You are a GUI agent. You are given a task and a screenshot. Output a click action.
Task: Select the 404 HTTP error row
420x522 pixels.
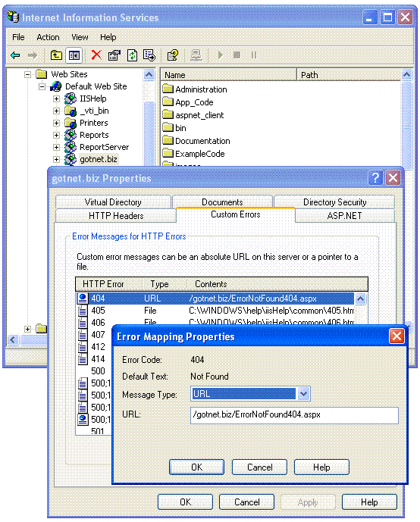point(215,299)
